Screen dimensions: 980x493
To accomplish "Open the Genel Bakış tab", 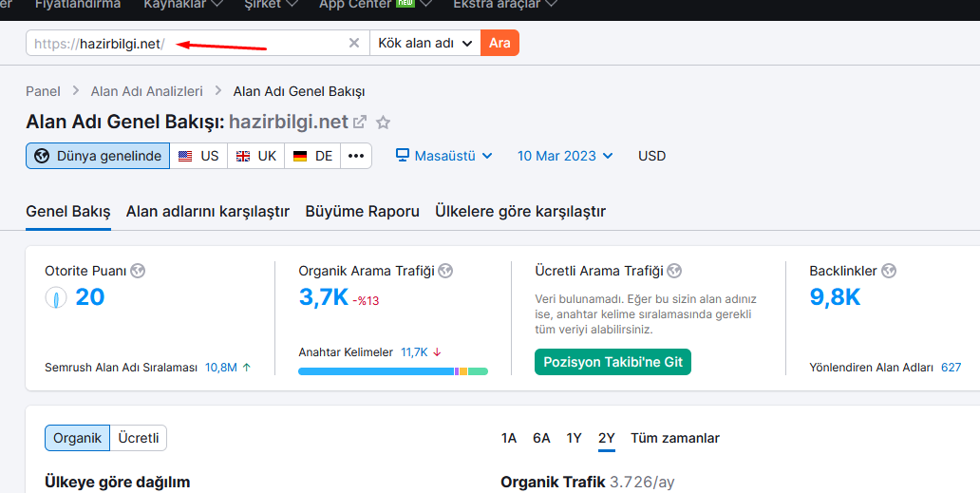I will [x=68, y=212].
